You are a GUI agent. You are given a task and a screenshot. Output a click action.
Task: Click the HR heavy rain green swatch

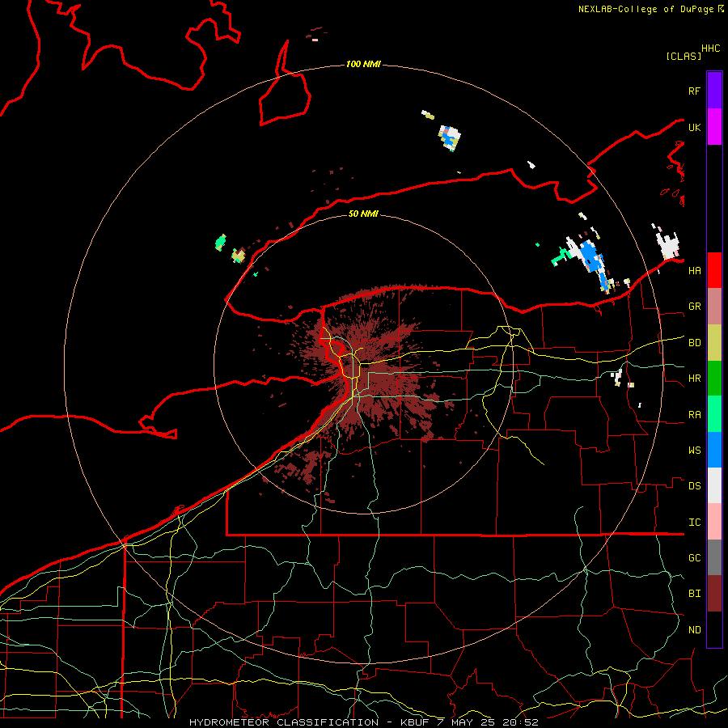[x=714, y=379]
